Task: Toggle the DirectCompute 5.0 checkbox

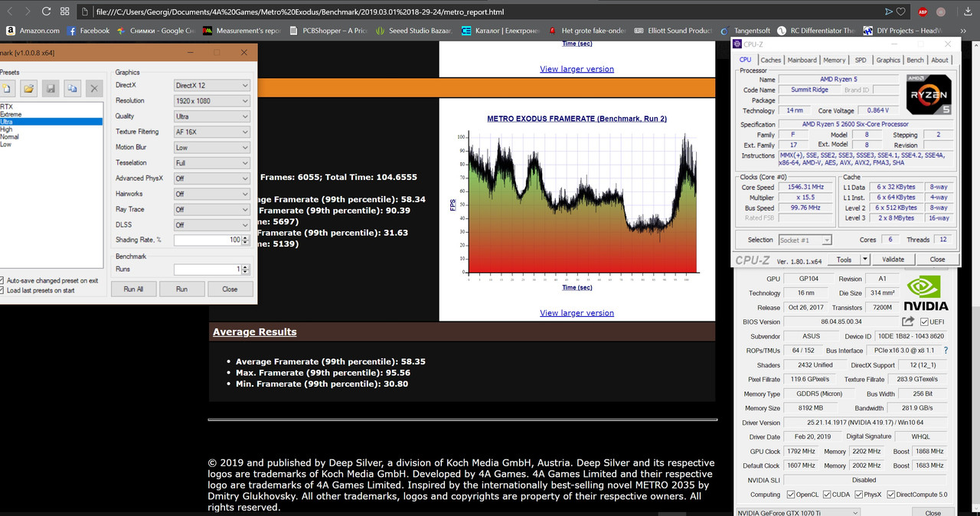Action: pyautogui.click(x=891, y=495)
